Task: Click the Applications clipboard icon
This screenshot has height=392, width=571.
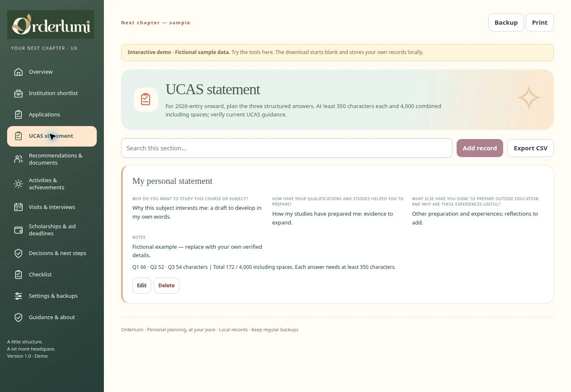Action: pyautogui.click(x=18, y=115)
